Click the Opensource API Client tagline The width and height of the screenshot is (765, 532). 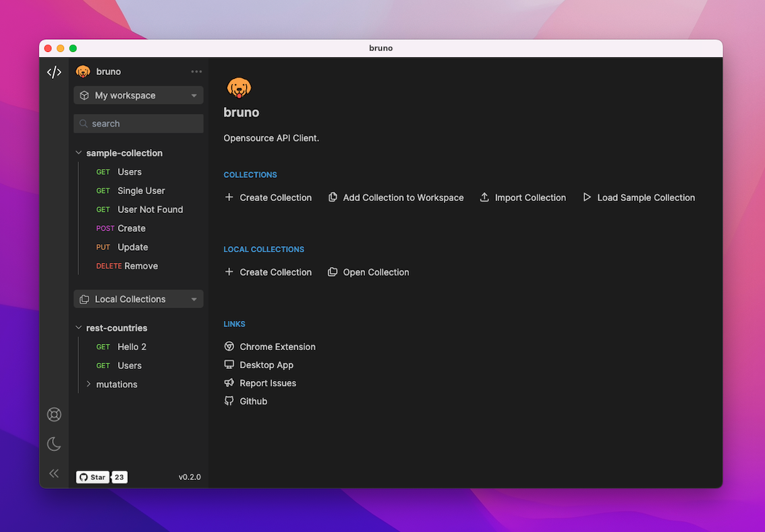(271, 138)
